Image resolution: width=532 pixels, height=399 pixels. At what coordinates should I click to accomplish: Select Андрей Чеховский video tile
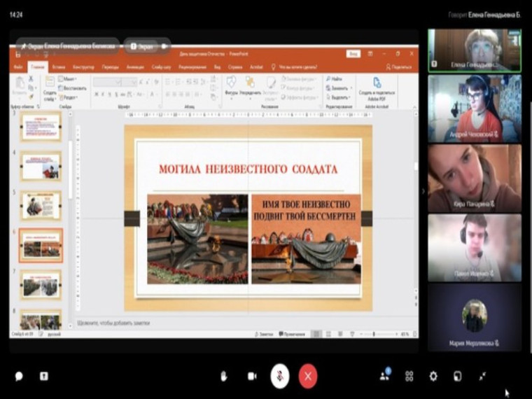click(475, 108)
